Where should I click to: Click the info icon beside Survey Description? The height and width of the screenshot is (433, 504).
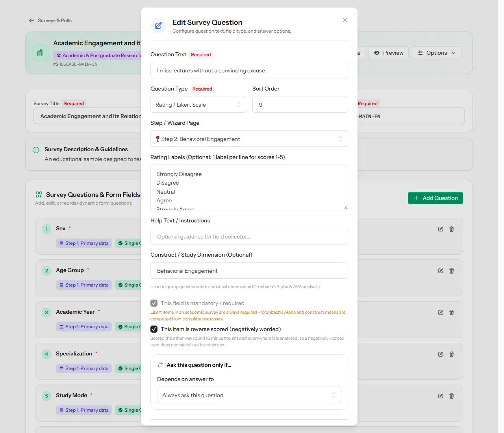click(x=36, y=150)
